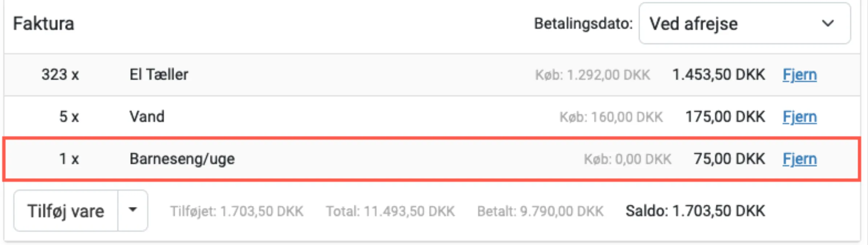This screenshot has height=245, width=868.
Task: Click the 75,00 DKK price for Barneseng/uge
Action: point(729,159)
